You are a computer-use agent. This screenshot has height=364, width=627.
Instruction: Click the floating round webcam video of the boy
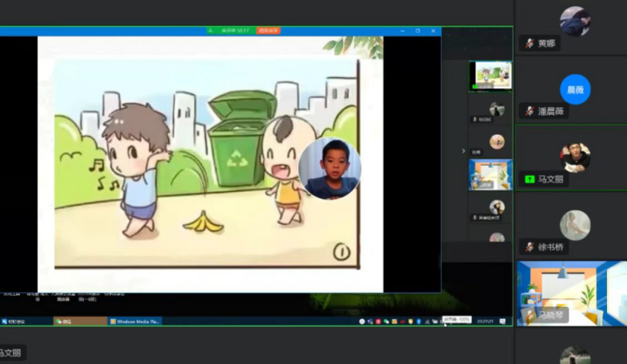click(x=329, y=169)
